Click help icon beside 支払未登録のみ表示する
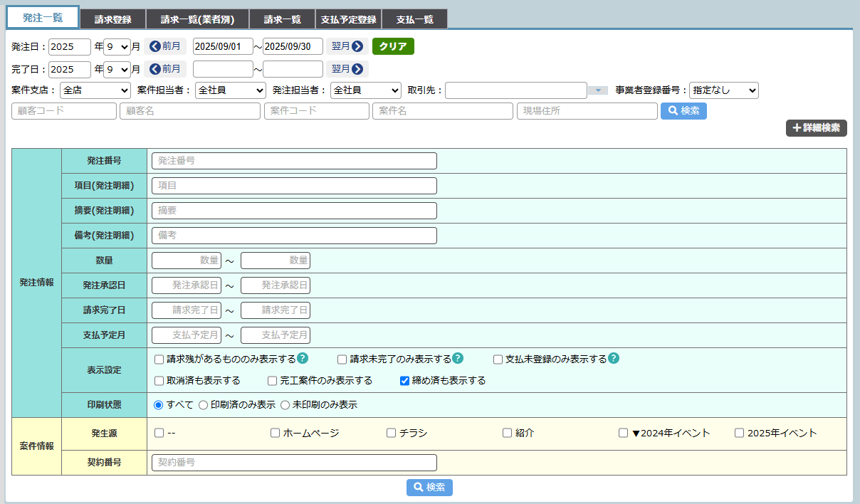This screenshot has height=504, width=860. (614, 358)
